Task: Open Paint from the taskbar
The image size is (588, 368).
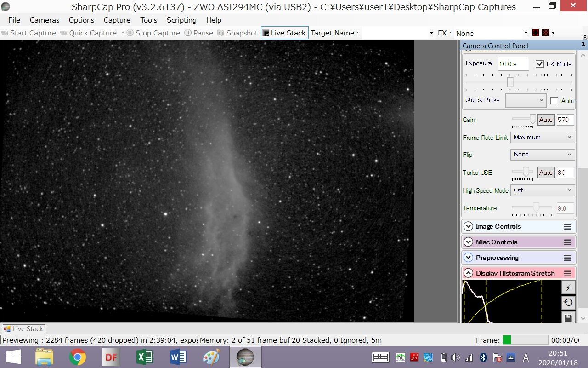Action: pos(211,357)
